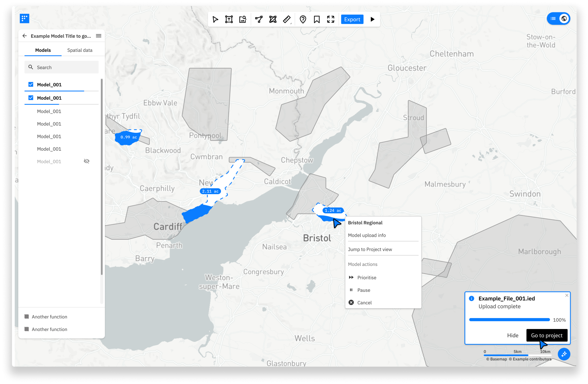
Task: Select the location pin help tool
Action: (x=303, y=19)
